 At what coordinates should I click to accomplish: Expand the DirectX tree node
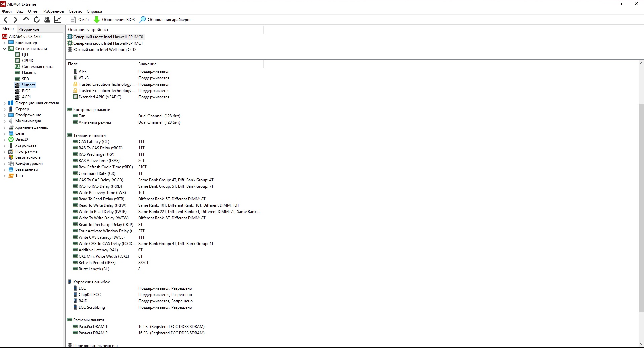click(x=4, y=140)
